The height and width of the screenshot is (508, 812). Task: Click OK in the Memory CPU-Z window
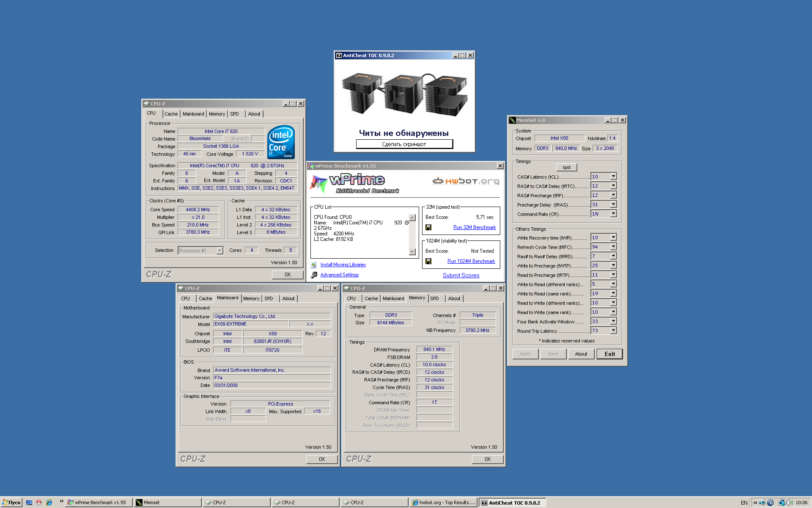point(488,459)
